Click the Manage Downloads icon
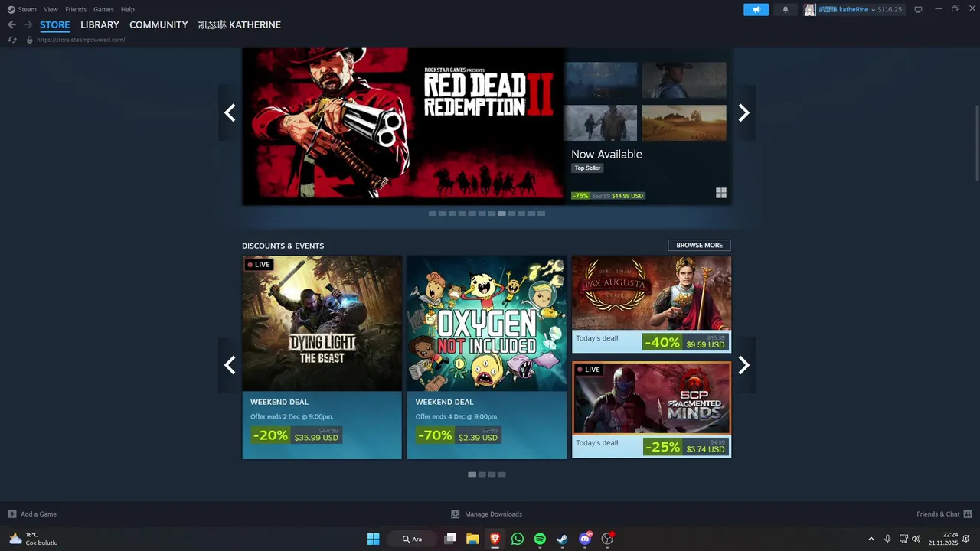Screen dimensions: 980x551 [456, 514]
